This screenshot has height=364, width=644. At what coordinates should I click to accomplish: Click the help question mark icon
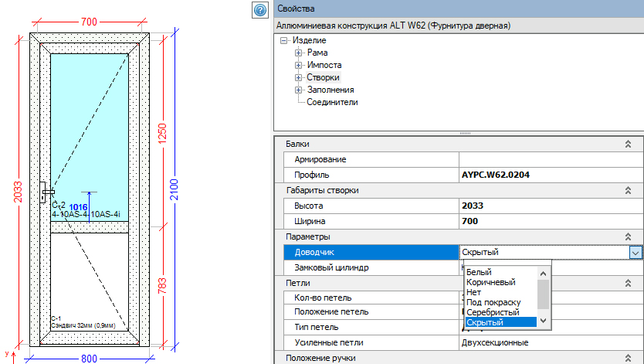pyautogui.click(x=259, y=9)
